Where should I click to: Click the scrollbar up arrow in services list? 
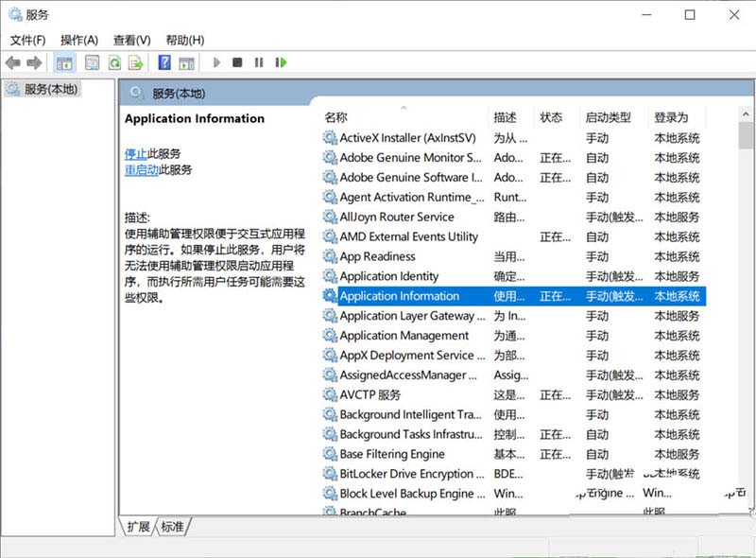tap(746, 114)
